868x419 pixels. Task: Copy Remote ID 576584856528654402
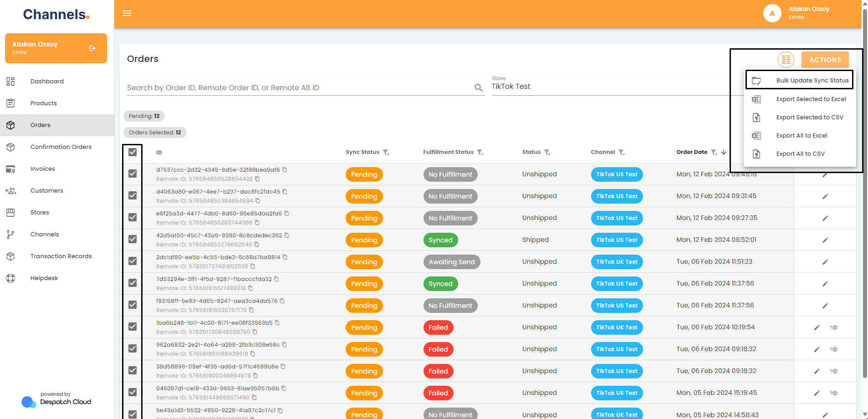click(x=257, y=179)
